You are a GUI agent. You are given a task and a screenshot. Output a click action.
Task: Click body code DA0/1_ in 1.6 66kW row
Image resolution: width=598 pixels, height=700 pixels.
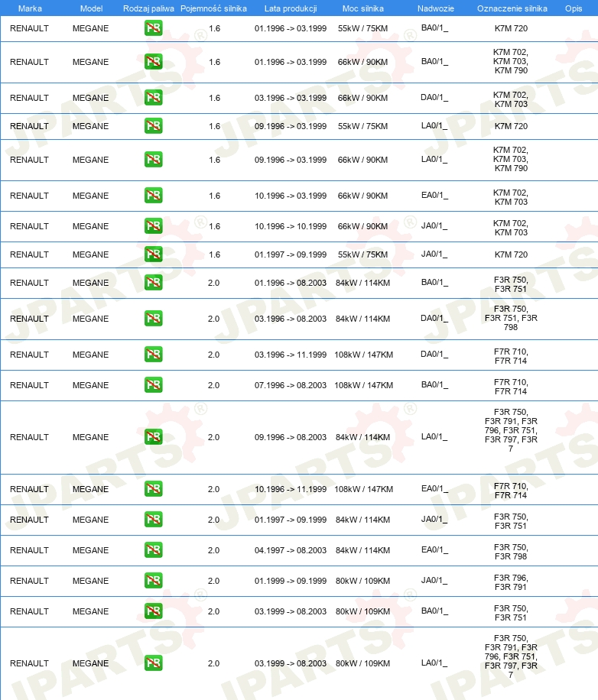[434, 97]
